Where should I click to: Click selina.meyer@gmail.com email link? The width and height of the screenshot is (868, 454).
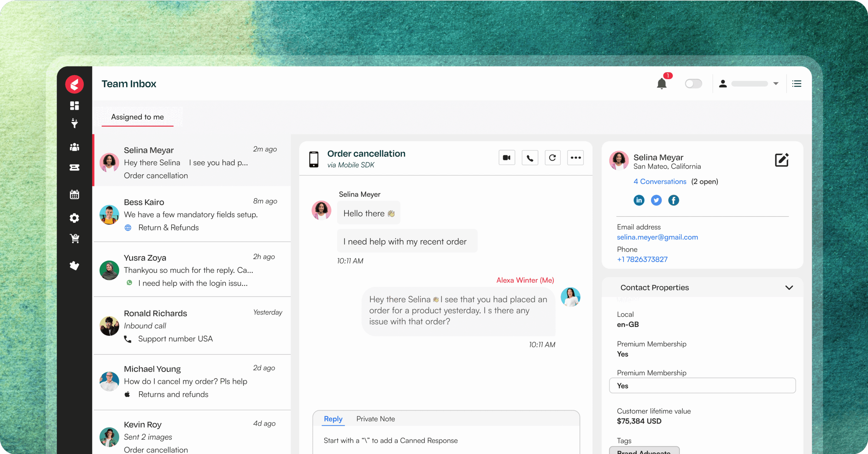657,237
